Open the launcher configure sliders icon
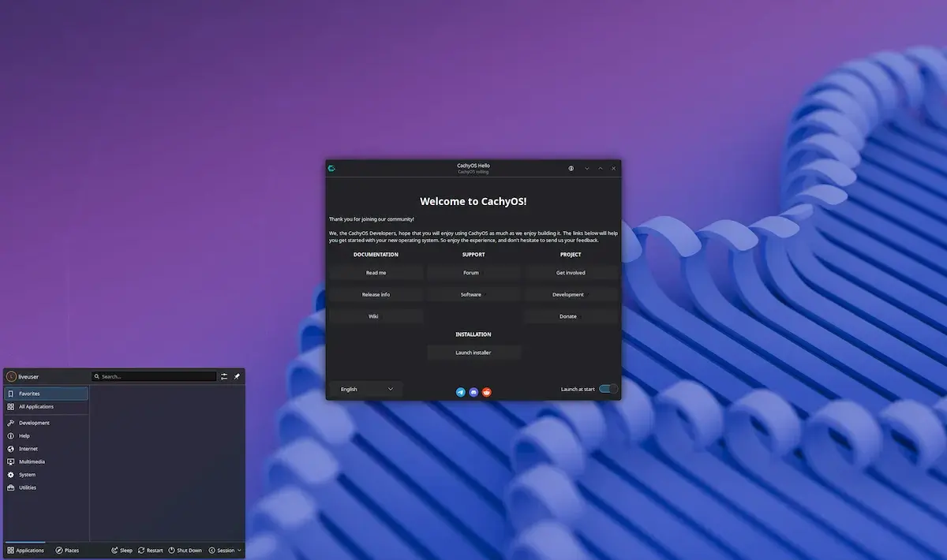The height and width of the screenshot is (560, 947). point(225,376)
